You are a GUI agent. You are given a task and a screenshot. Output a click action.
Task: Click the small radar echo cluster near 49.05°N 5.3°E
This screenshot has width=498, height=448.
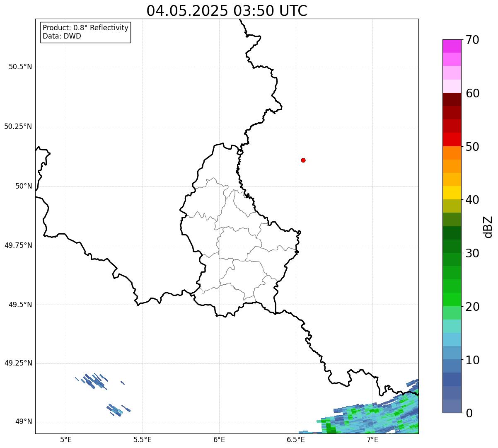tap(118, 410)
